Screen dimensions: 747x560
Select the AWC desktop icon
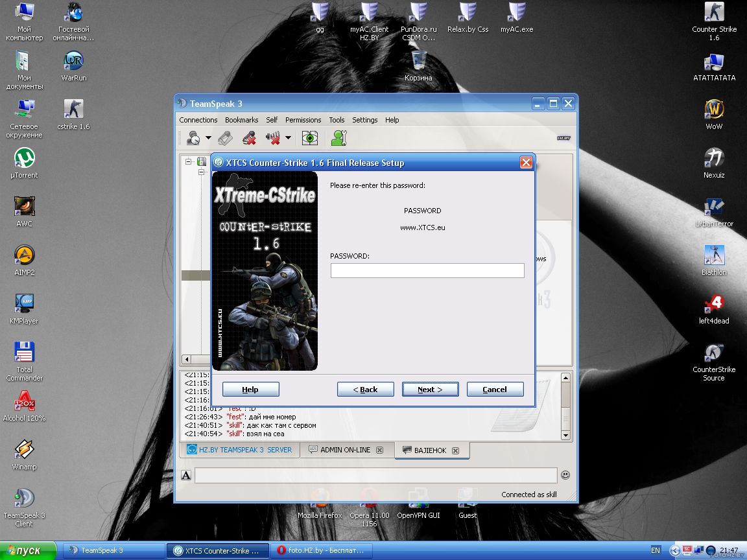click(x=24, y=212)
